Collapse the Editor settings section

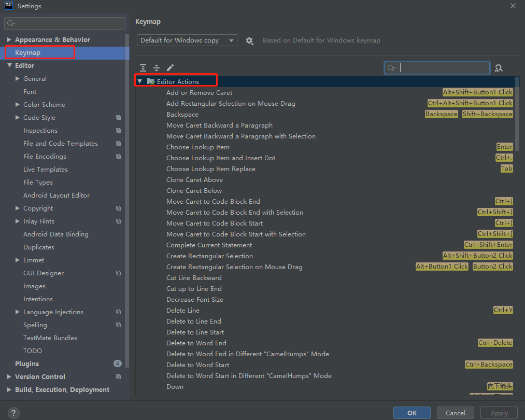(x=9, y=65)
